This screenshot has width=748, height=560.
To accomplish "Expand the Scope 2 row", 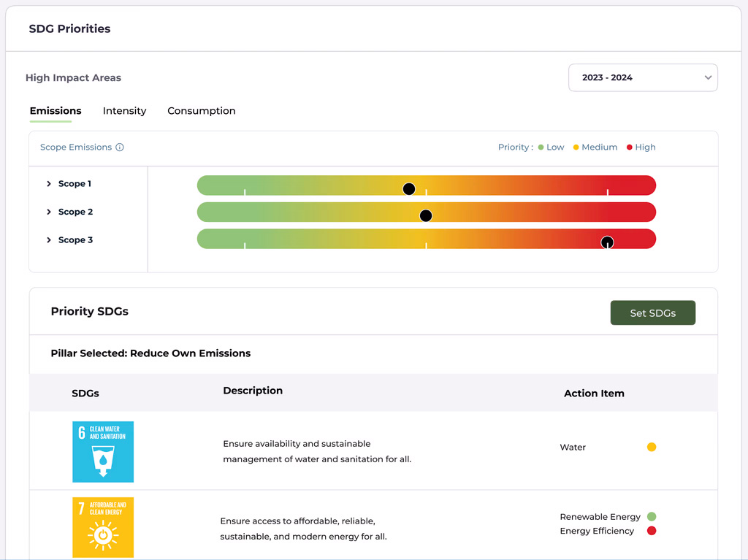I will [49, 212].
